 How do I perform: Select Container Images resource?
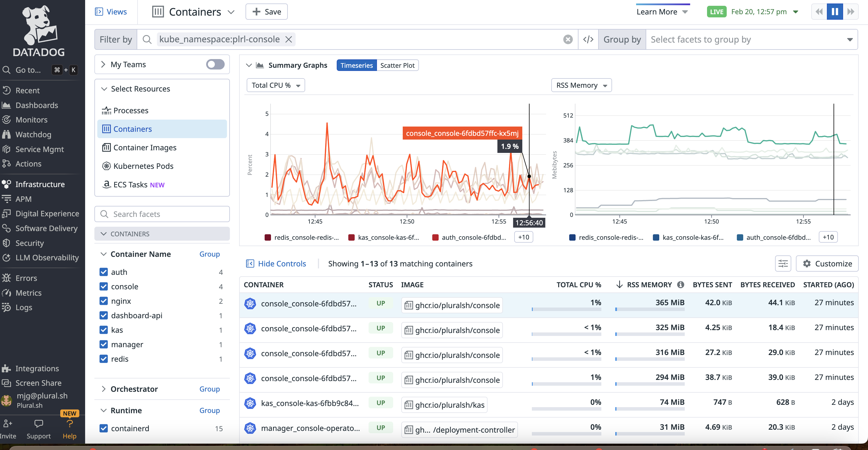(x=162, y=148)
